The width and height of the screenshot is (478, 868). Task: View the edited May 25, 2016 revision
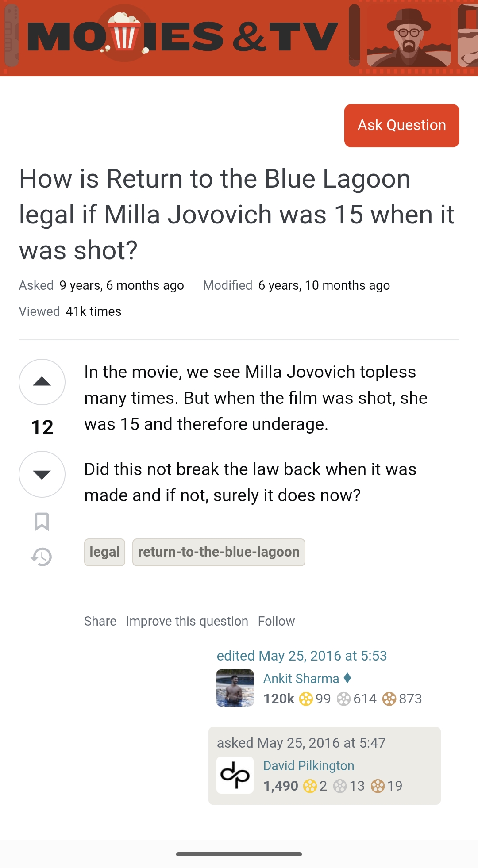click(301, 656)
